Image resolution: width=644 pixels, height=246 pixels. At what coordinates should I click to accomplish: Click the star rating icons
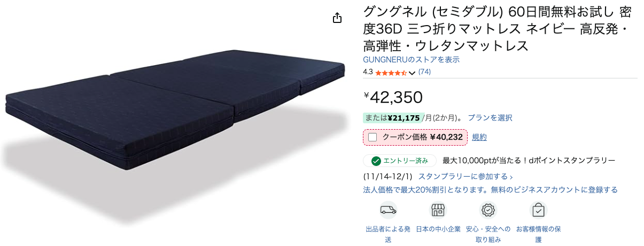click(391, 72)
